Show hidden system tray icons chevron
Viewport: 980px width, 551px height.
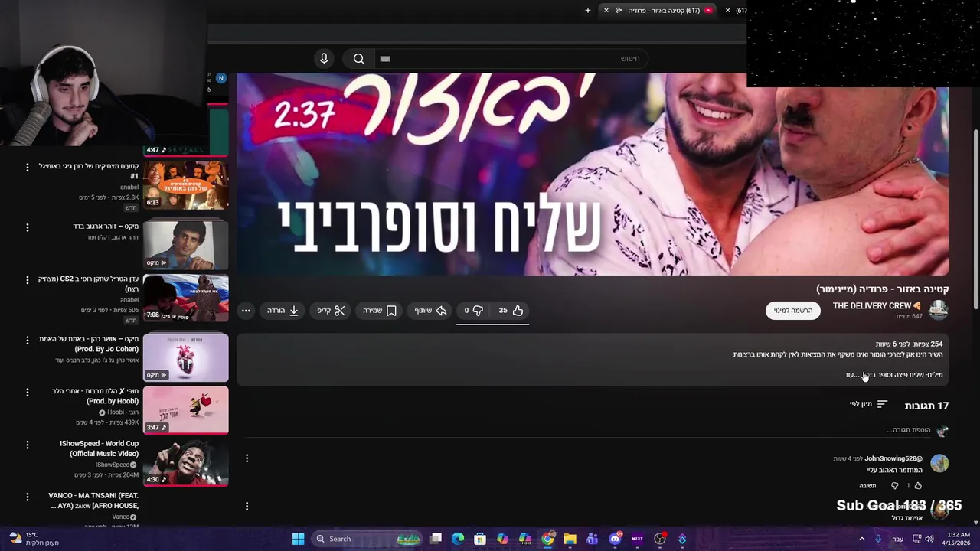point(861,539)
